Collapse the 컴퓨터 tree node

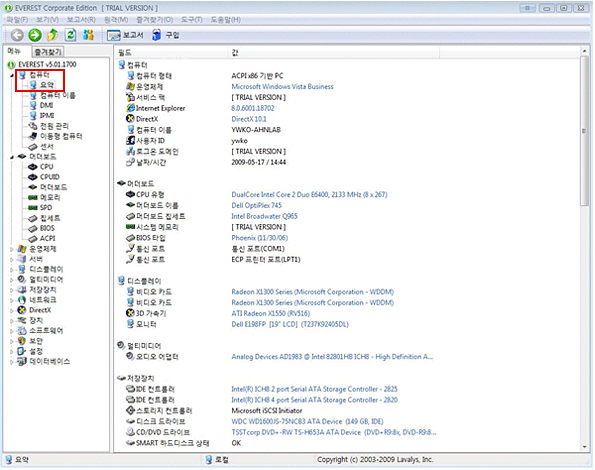tap(11, 75)
